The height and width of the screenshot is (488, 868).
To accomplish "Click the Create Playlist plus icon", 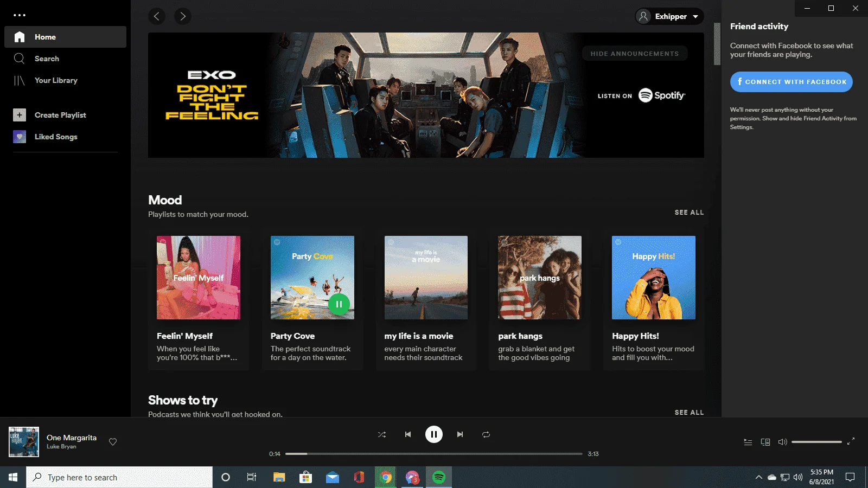I will (20, 115).
